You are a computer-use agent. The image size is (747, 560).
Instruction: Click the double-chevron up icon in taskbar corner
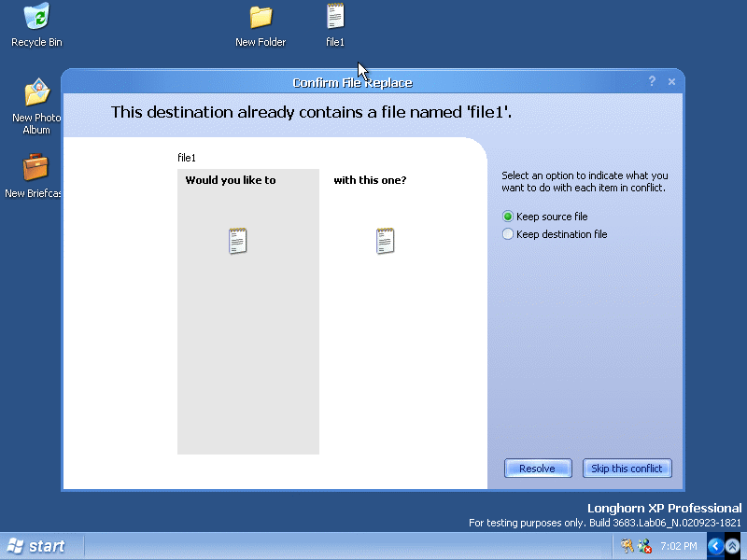[x=732, y=546]
